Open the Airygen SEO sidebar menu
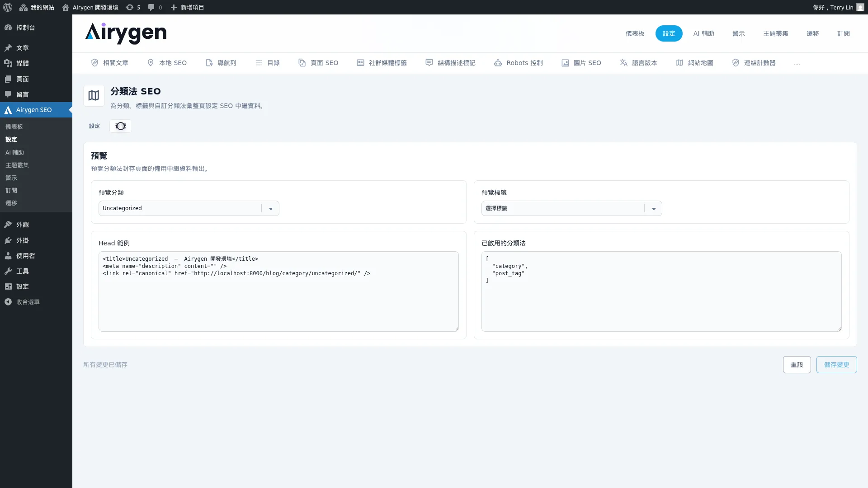 point(36,110)
